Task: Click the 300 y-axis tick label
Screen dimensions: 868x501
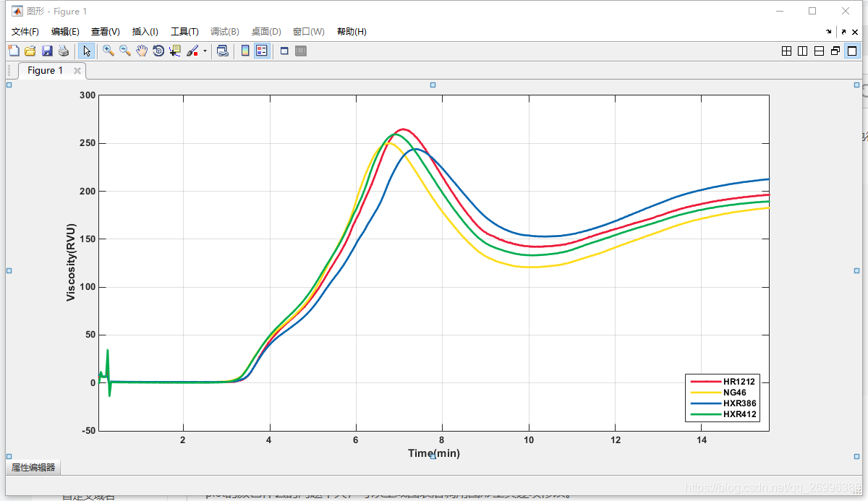Action: coord(88,95)
